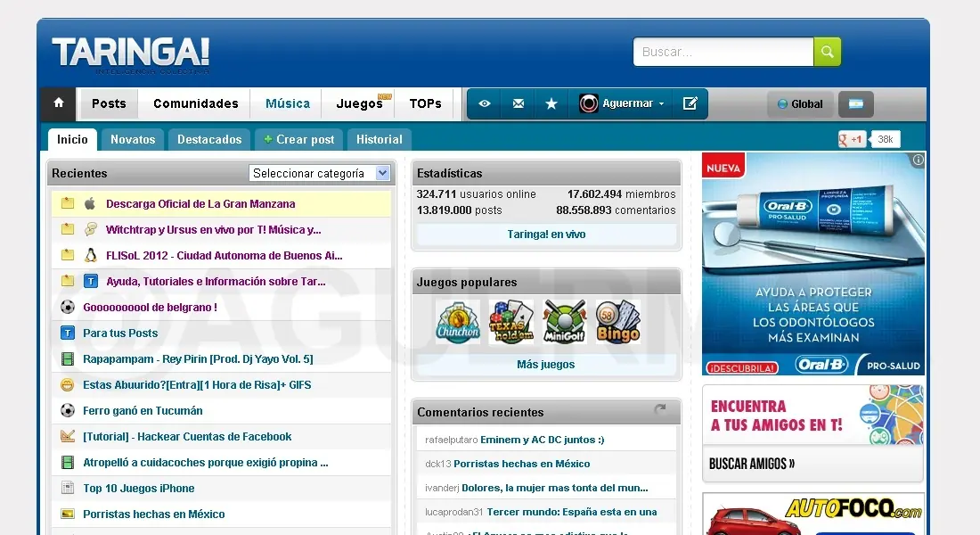Screen dimensions: 980x535
Task: Click the Taringa! en vivo link
Action: click(546, 234)
